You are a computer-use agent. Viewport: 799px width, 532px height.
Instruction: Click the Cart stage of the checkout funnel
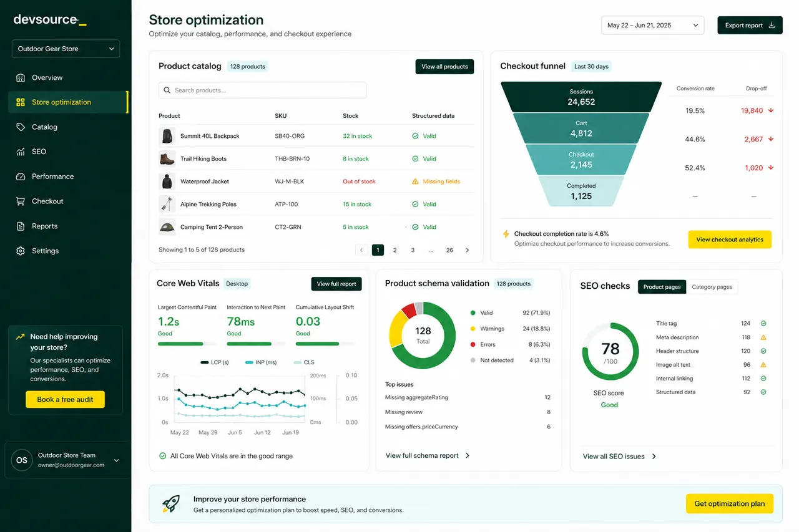click(581, 128)
